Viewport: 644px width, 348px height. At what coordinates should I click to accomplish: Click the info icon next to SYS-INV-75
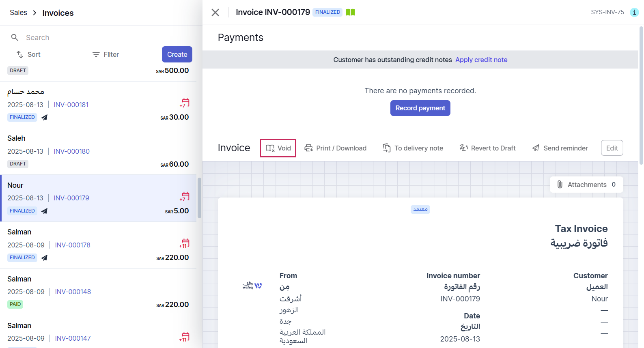(x=634, y=12)
